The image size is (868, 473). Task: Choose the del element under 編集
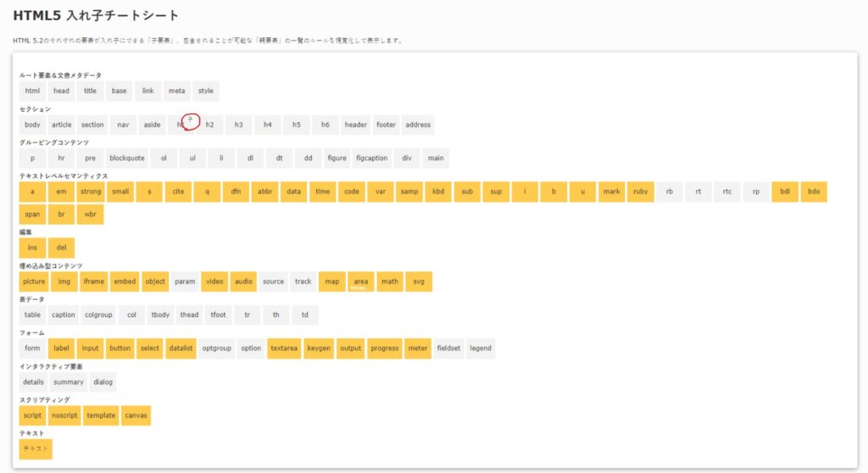[61, 248]
